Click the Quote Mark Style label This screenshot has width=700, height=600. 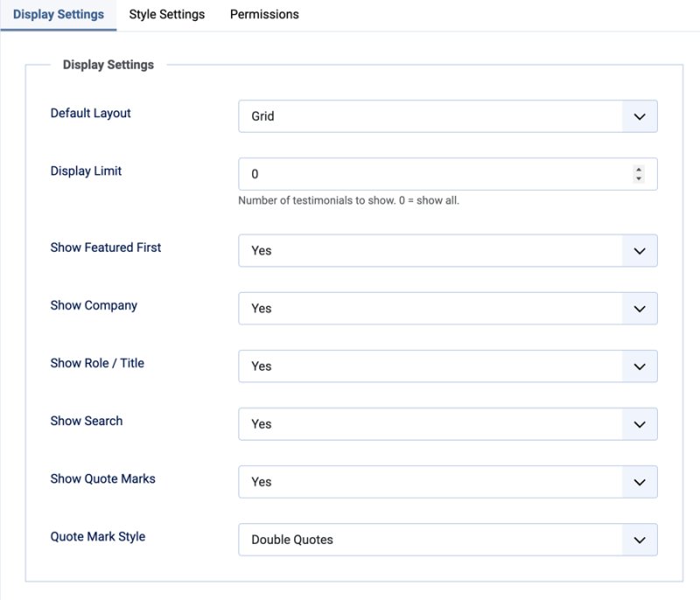tap(98, 537)
